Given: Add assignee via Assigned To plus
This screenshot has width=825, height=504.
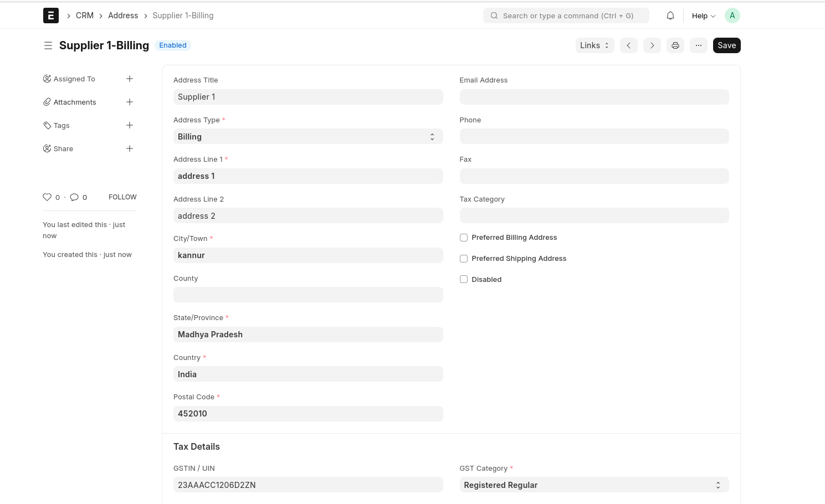Looking at the screenshot, I should pyautogui.click(x=130, y=79).
